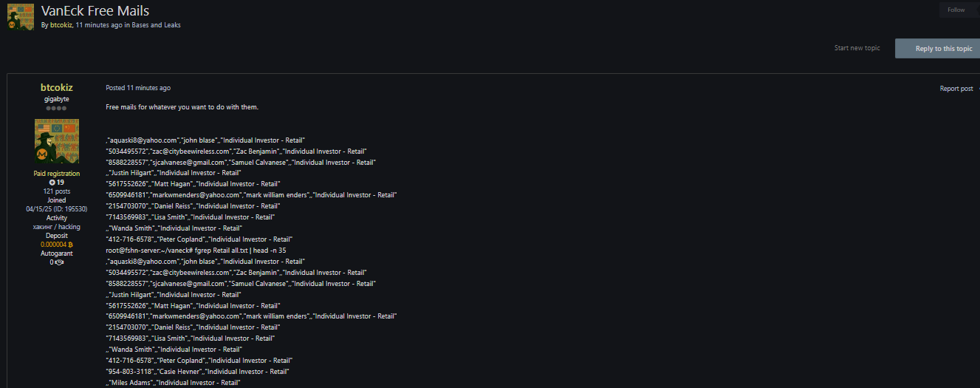Follow this topic
Image resolution: width=980 pixels, height=388 pixels.
pos(956,10)
